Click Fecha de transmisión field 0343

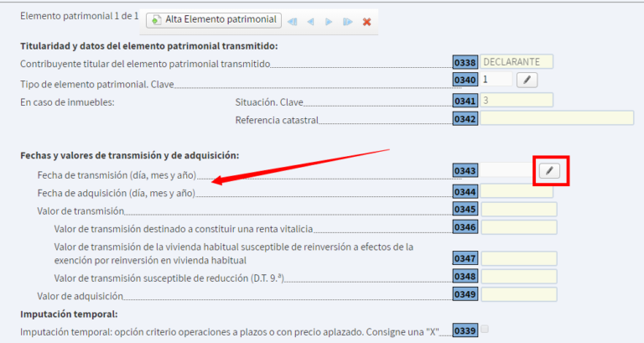click(508, 170)
